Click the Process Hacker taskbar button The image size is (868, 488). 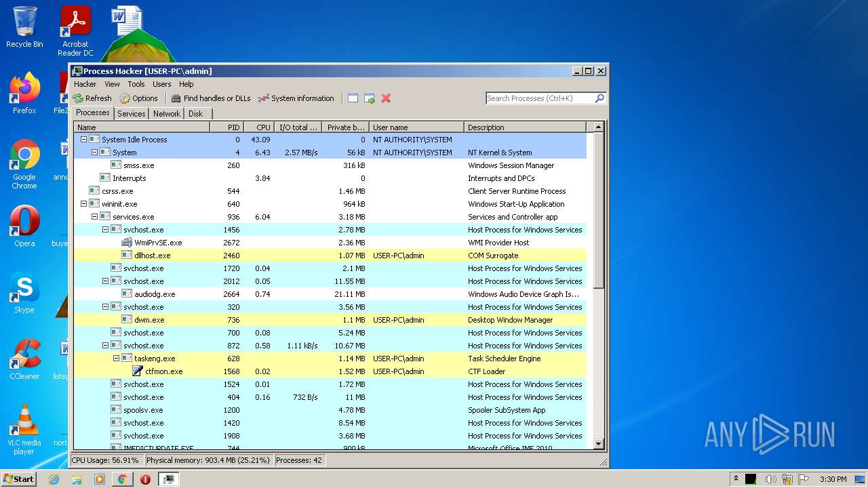[x=169, y=479]
